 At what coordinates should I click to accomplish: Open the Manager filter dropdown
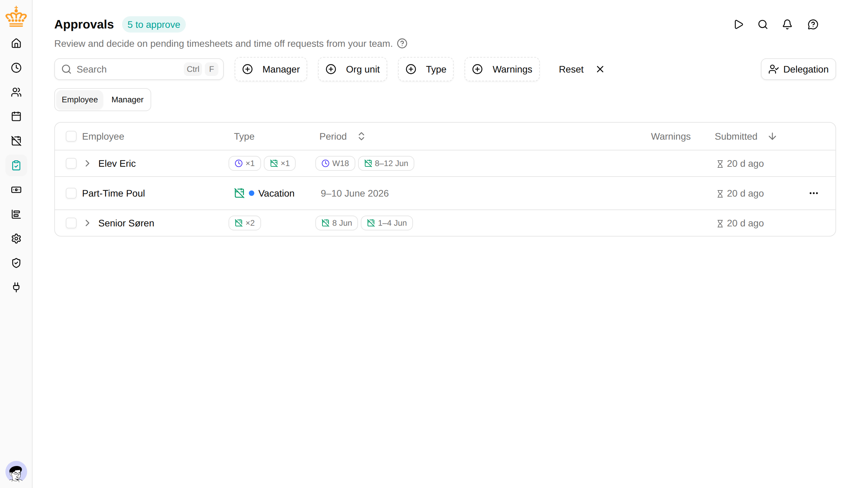coord(271,69)
